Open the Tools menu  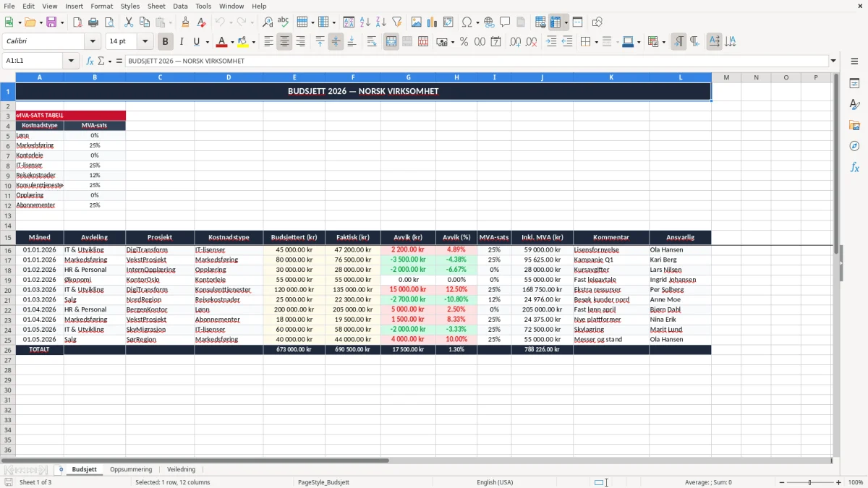click(x=203, y=6)
